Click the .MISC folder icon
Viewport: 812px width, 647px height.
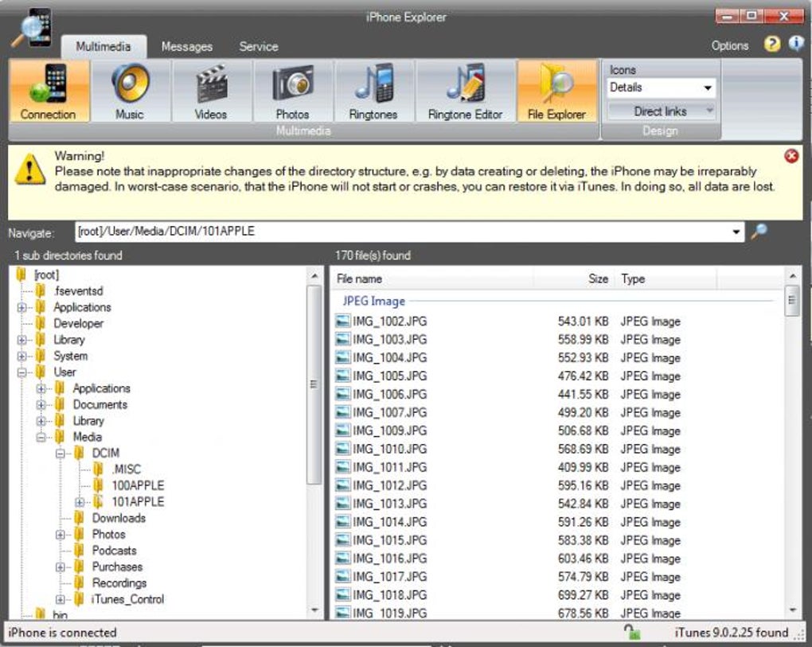[x=98, y=469]
